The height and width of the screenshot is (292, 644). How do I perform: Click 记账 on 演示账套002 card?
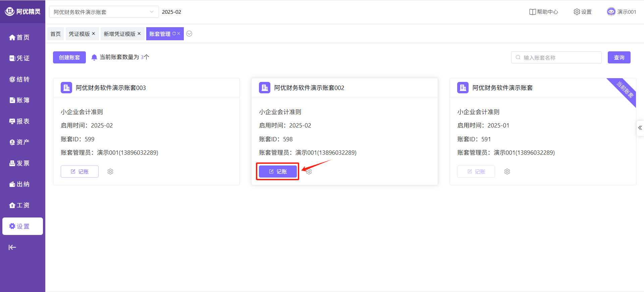[278, 172]
